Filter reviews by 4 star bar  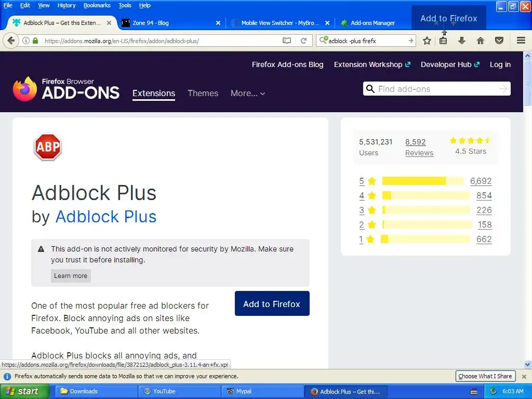click(x=426, y=195)
